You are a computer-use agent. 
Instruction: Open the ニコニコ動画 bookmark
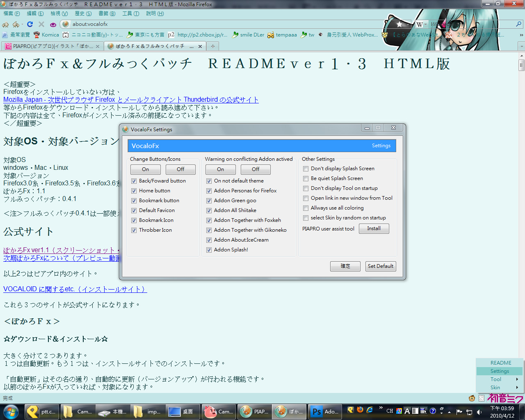pos(94,35)
